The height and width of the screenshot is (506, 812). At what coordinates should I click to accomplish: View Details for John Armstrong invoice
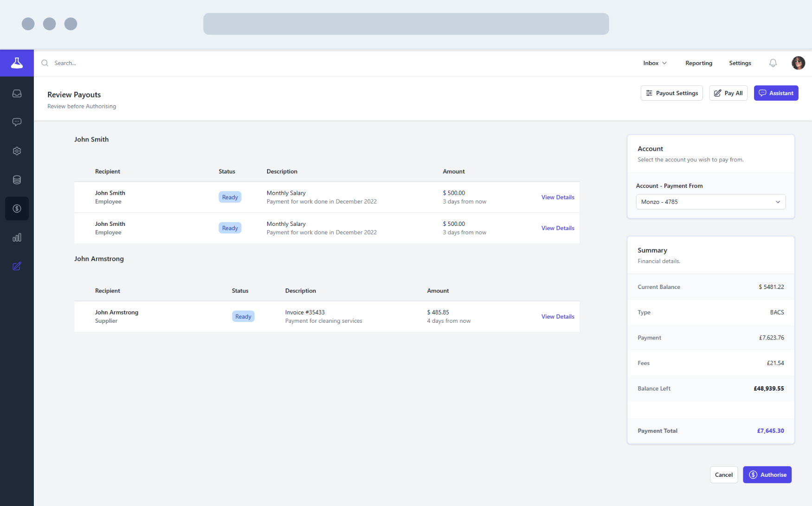tap(558, 317)
